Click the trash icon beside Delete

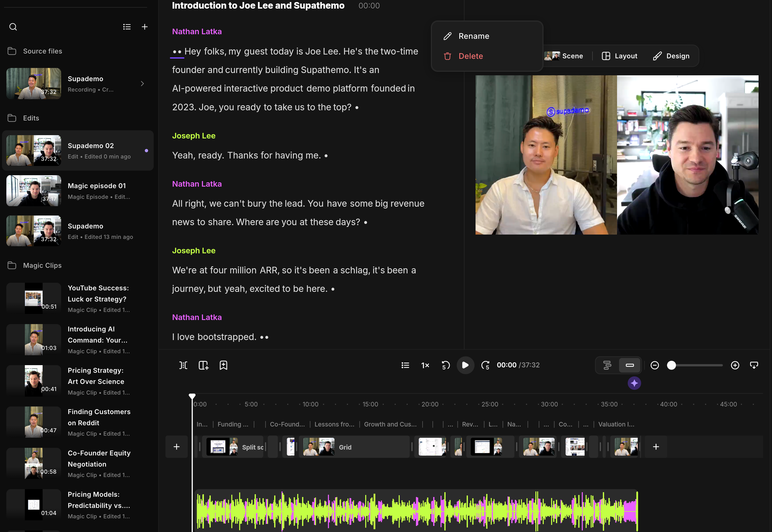point(448,56)
